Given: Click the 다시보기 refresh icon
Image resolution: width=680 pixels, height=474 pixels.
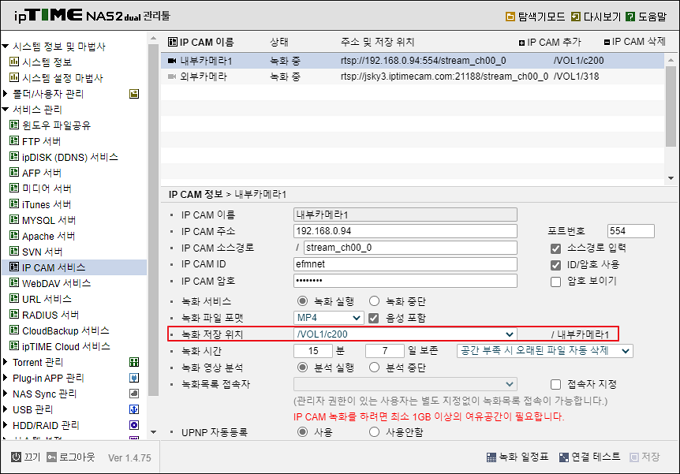Looking at the screenshot, I should [575, 16].
